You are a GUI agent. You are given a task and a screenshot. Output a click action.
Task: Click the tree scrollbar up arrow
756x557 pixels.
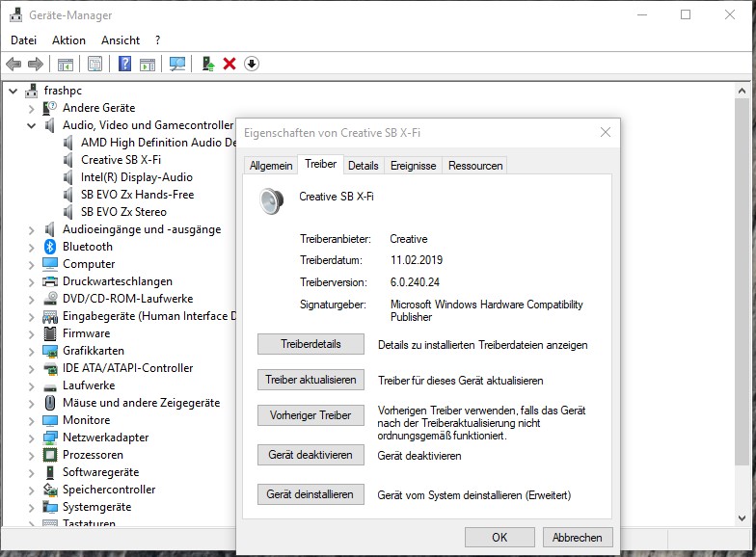pyautogui.click(x=742, y=91)
